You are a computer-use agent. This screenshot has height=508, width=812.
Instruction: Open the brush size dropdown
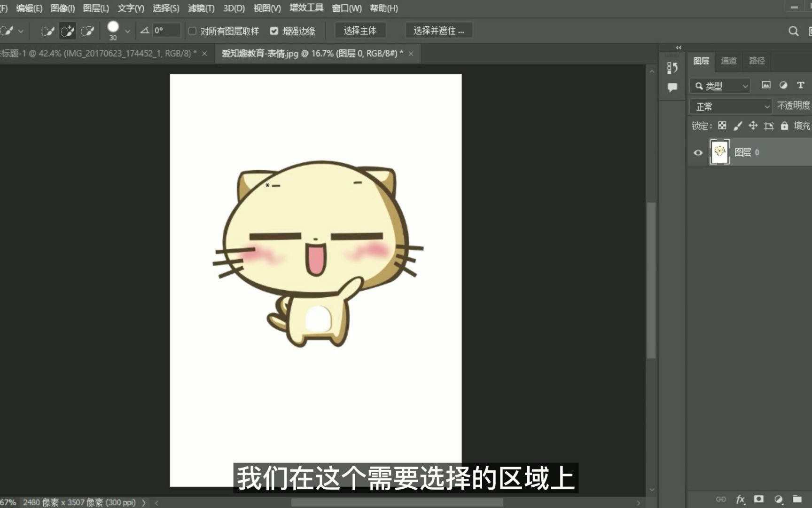pyautogui.click(x=126, y=31)
